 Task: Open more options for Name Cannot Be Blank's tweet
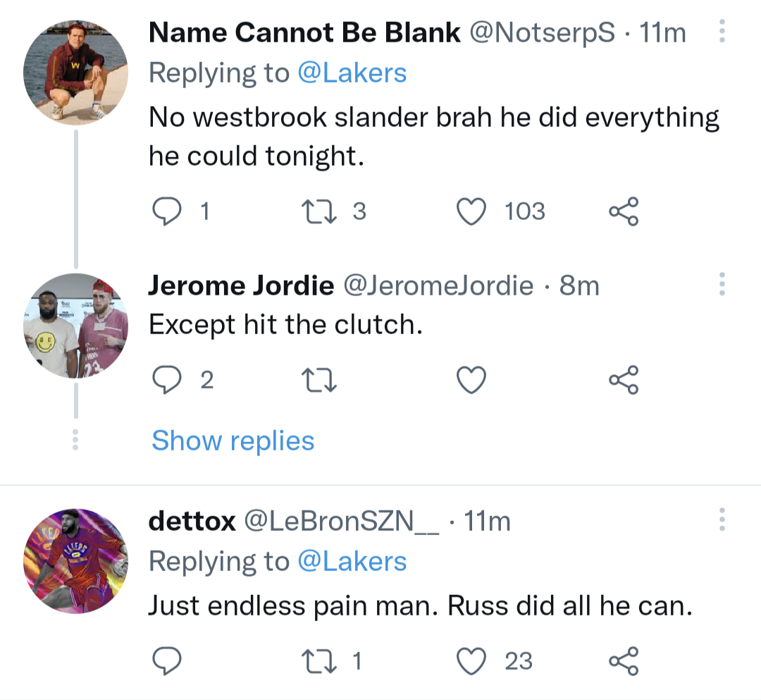tap(722, 32)
